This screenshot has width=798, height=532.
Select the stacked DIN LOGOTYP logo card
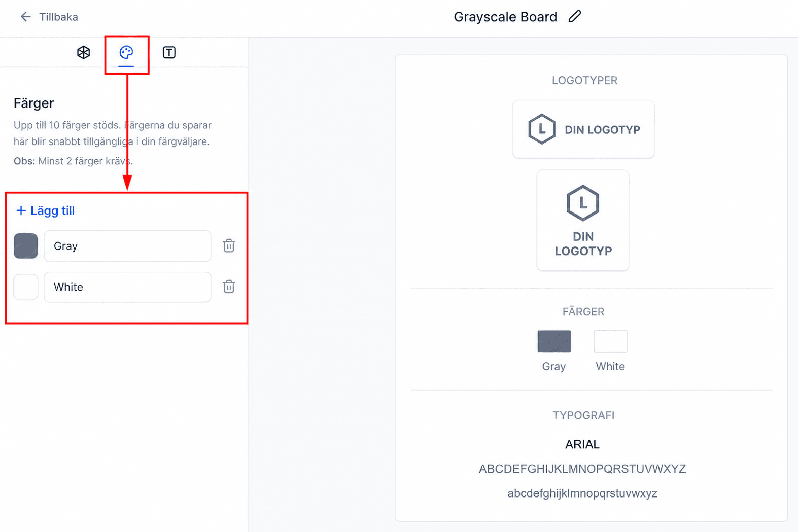pos(583,221)
